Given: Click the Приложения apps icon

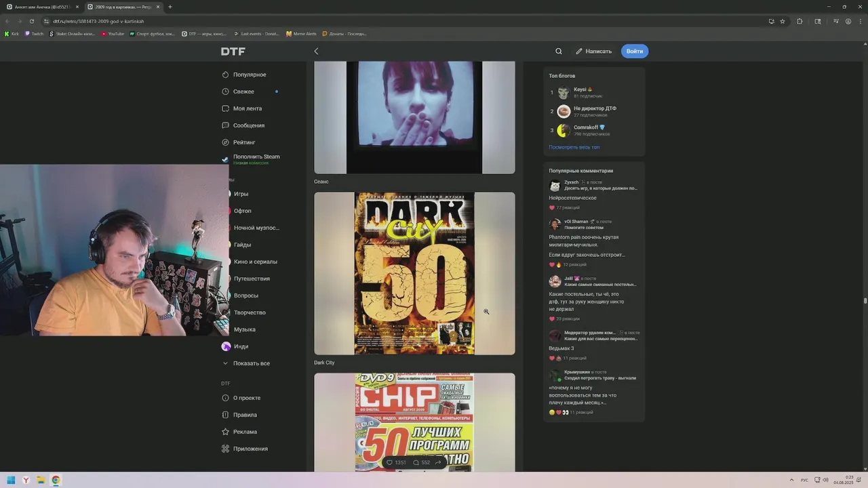Looking at the screenshot, I should click(x=226, y=449).
